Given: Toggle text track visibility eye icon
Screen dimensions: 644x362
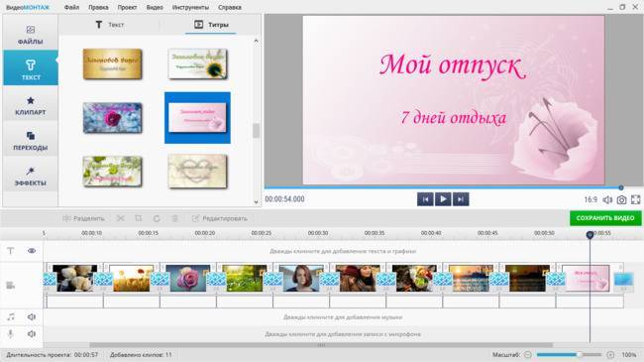Looking at the screenshot, I should pos(32,251).
